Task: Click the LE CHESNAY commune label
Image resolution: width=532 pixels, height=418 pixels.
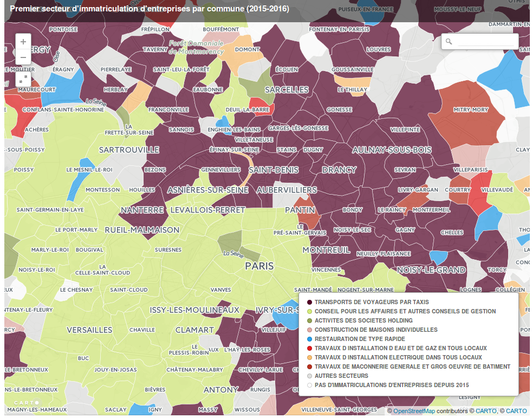Action: [76, 290]
